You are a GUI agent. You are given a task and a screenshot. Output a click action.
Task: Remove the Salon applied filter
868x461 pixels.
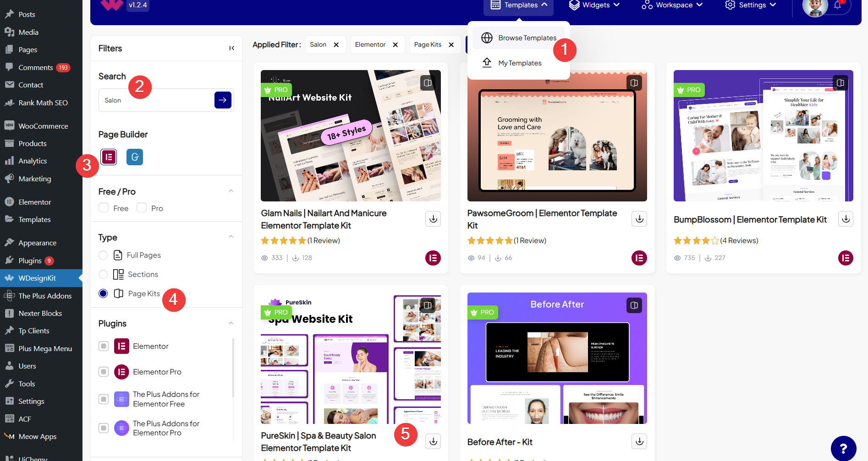point(336,44)
